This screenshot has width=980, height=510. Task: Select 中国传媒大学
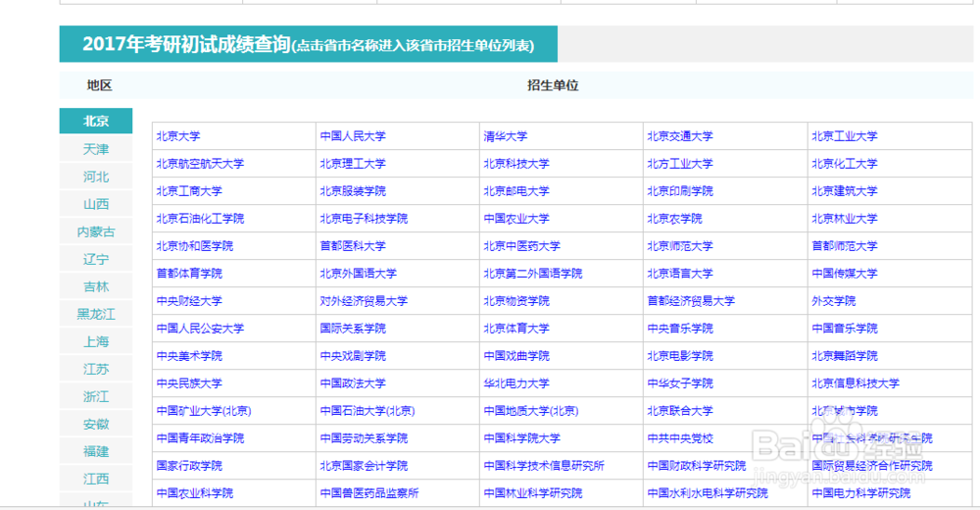[x=845, y=274]
